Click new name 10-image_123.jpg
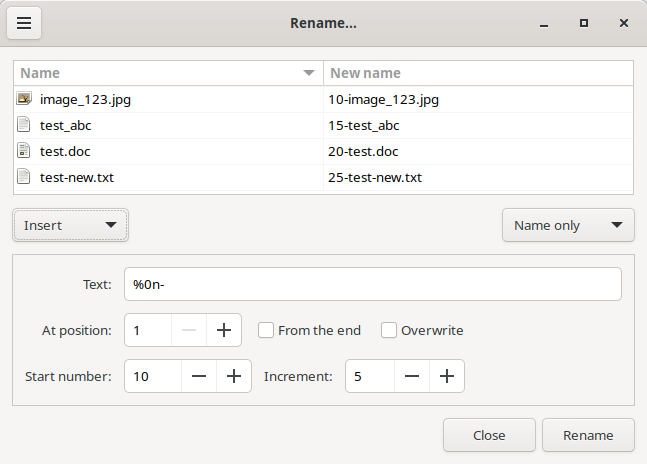Image resolution: width=647 pixels, height=464 pixels. click(x=383, y=99)
